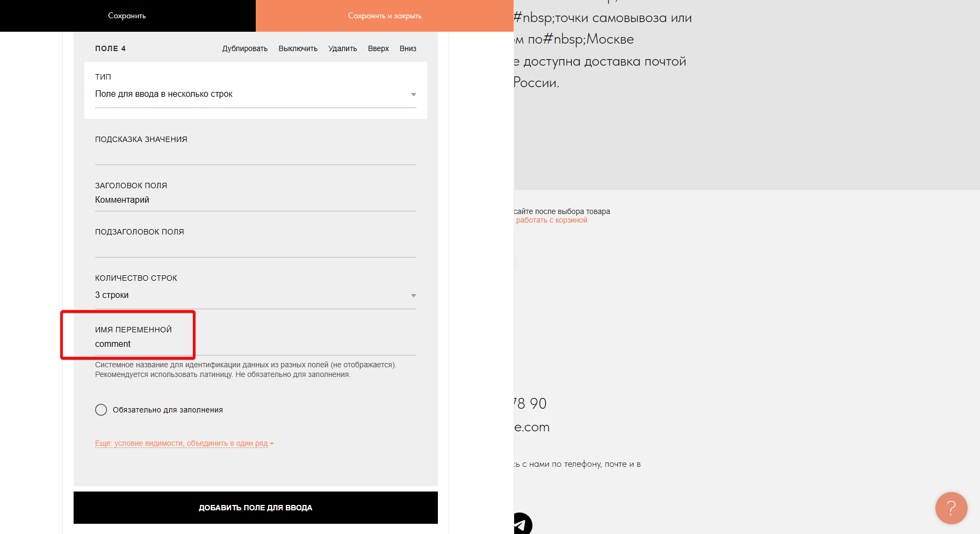980x534 pixels.
Task: Click the 'Заголовок поля' input with 'Комментарий'
Action: (255, 200)
